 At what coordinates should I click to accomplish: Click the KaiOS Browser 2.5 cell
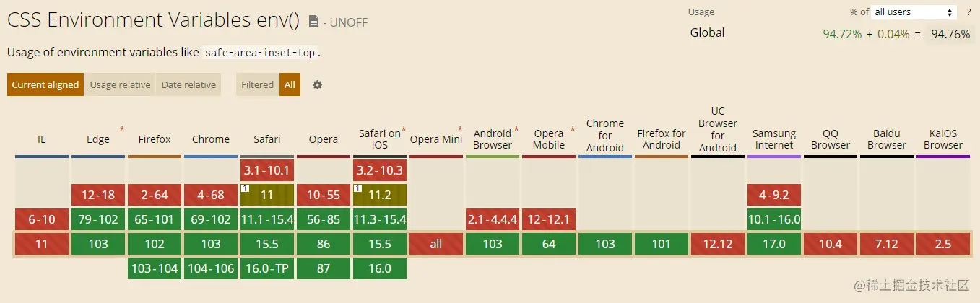(943, 244)
